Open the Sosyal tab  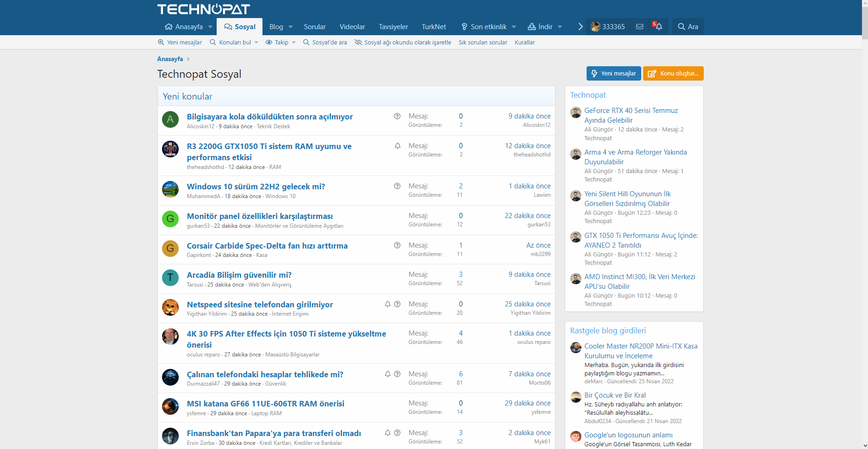(240, 27)
